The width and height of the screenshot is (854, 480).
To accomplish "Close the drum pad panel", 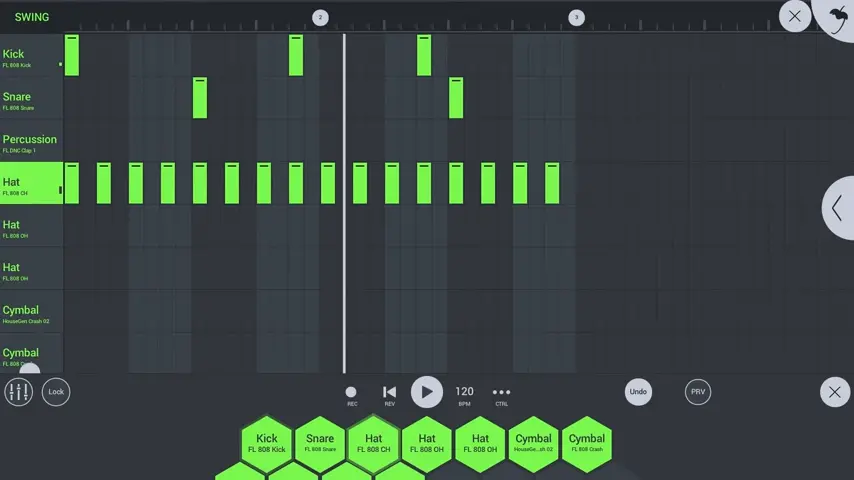I will [834, 392].
